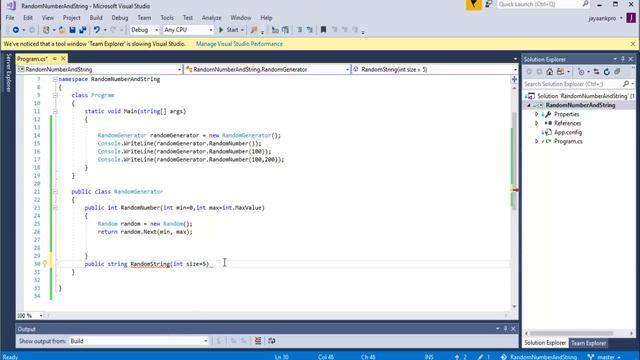
Task: Click the Pending Changes Filter icon
Action: click(581, 72)
